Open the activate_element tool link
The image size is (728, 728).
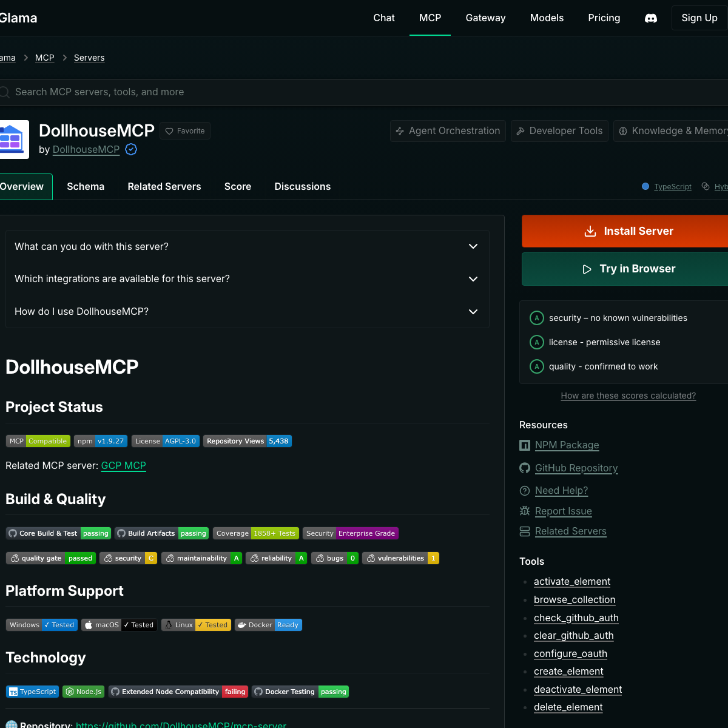point(572,581)
